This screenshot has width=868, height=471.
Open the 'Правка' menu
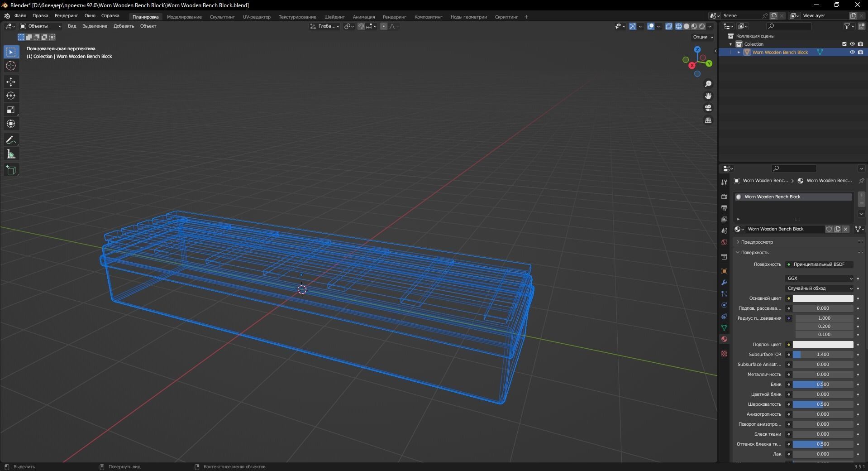point(40,16)
